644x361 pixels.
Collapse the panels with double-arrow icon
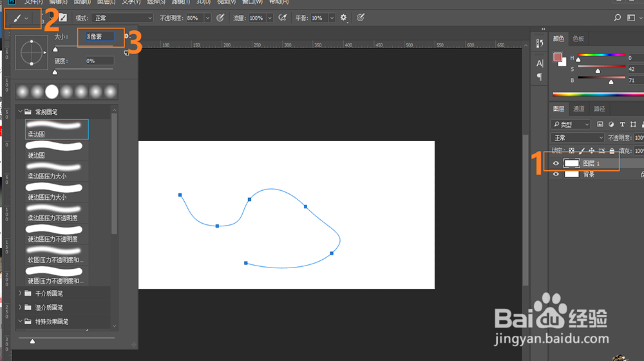544,29
